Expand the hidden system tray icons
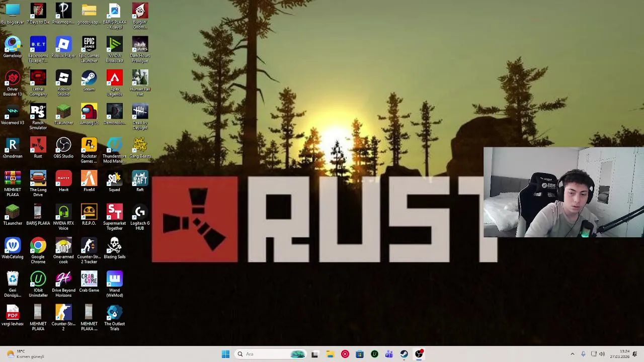This screenshot has width=644, height=362. click(x=572, y=354)
